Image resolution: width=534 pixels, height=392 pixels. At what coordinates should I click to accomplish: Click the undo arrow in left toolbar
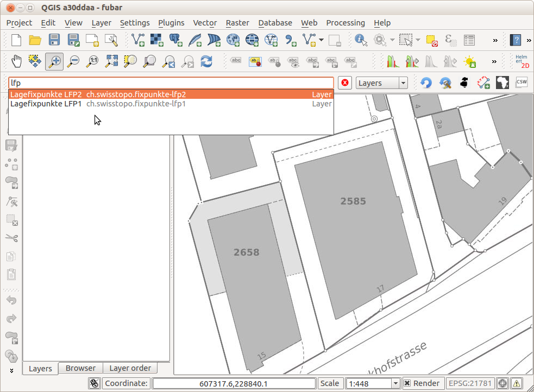[x=11, y=300]
